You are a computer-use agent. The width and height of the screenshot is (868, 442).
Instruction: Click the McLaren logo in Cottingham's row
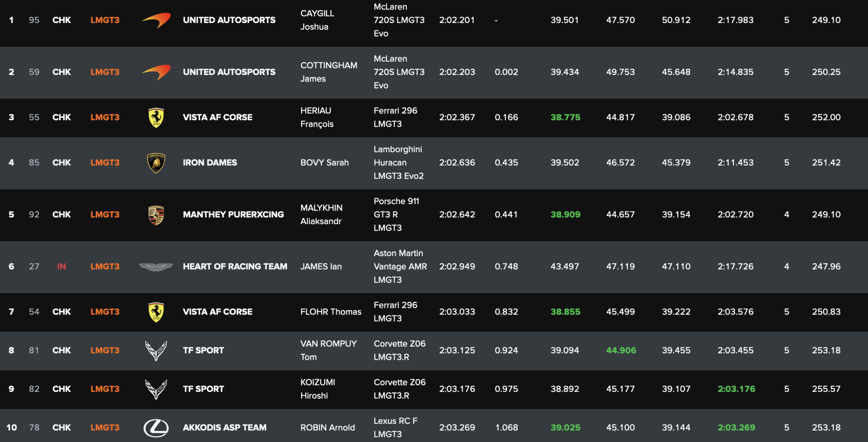[156, 72]
